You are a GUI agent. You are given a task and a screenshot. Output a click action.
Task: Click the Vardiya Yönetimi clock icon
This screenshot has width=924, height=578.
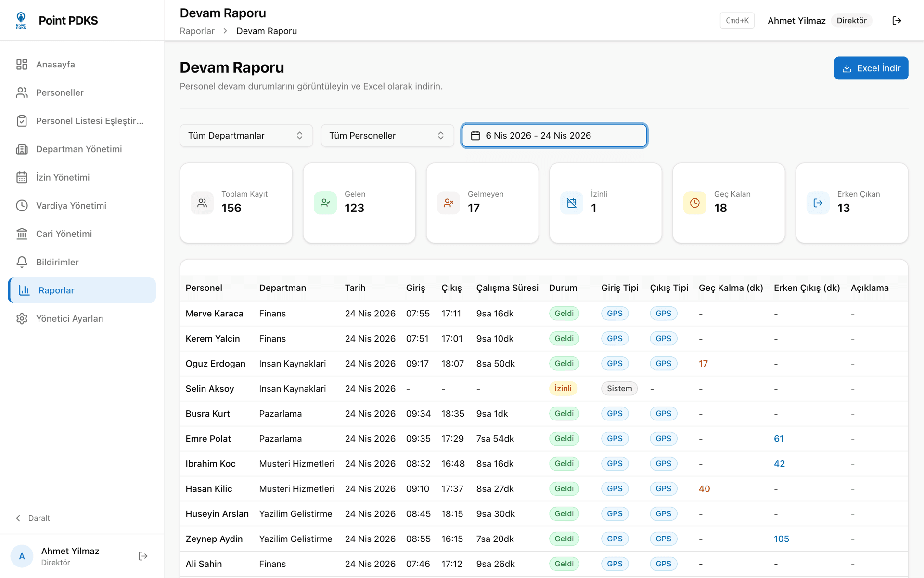pyautogui.click(x=22, y=206)
